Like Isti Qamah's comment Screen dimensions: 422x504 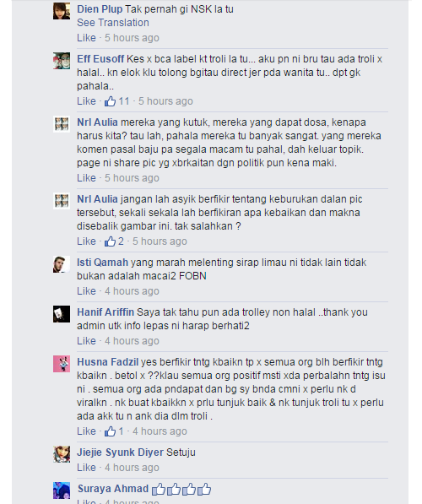click(x=86, y=291)
